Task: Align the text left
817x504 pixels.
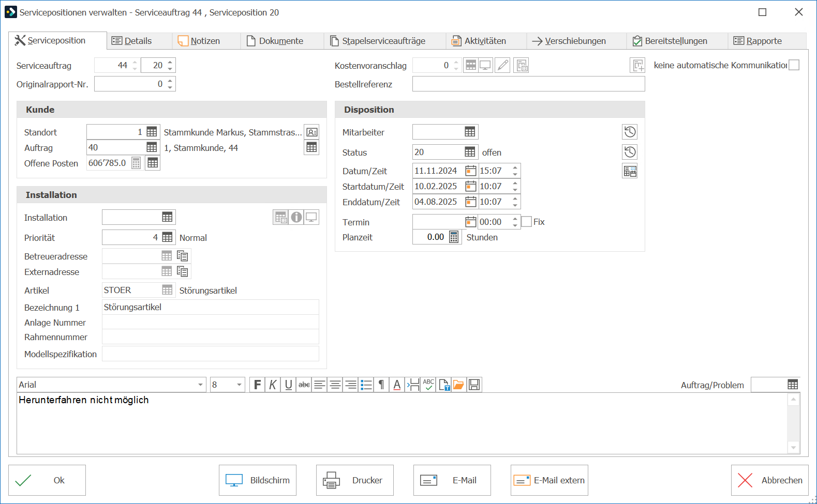Action: (320, 385)
